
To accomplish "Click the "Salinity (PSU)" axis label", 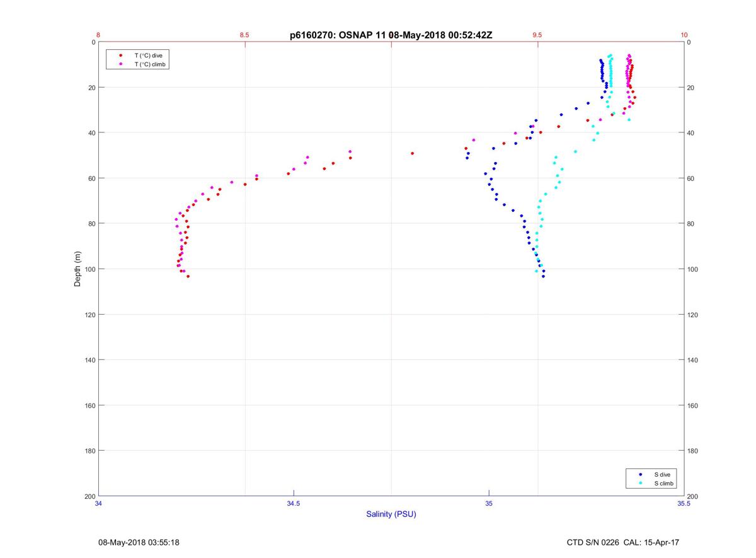I will (391, 514).
